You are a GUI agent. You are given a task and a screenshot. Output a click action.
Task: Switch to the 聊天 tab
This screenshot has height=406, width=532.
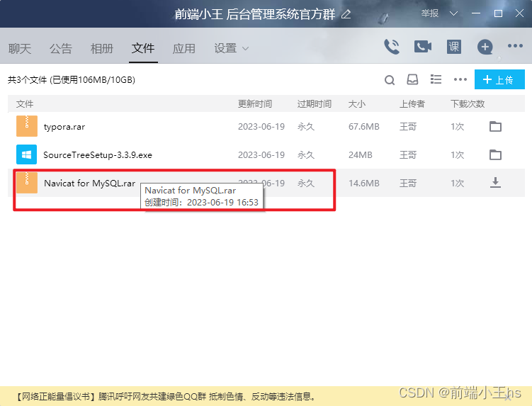coord(20,49)
